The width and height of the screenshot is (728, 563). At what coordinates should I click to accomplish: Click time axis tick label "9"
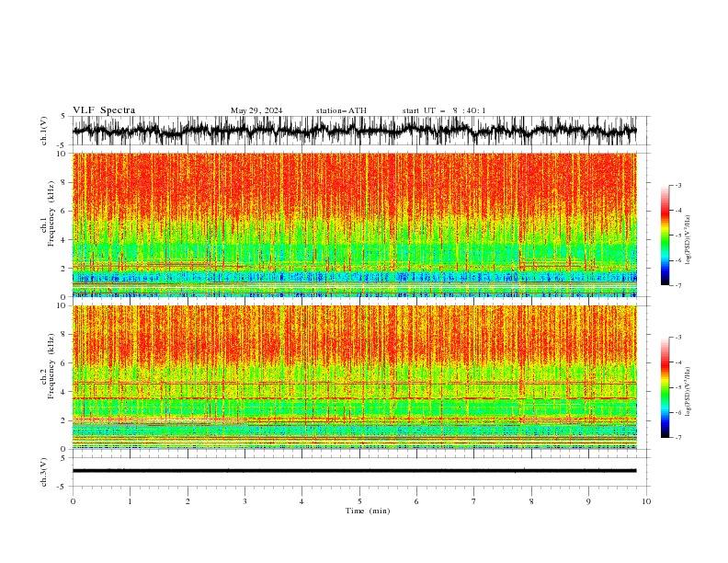coord(588,501)
